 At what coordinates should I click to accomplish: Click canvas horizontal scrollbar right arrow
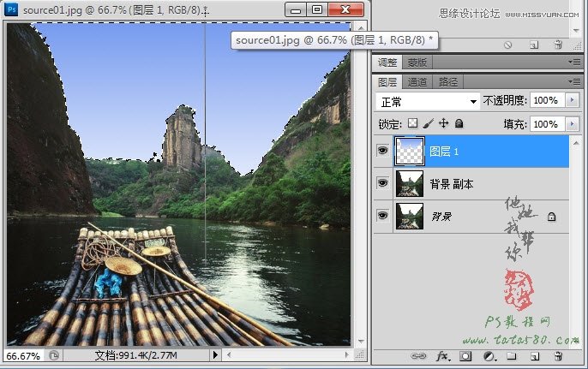(346, 354)
